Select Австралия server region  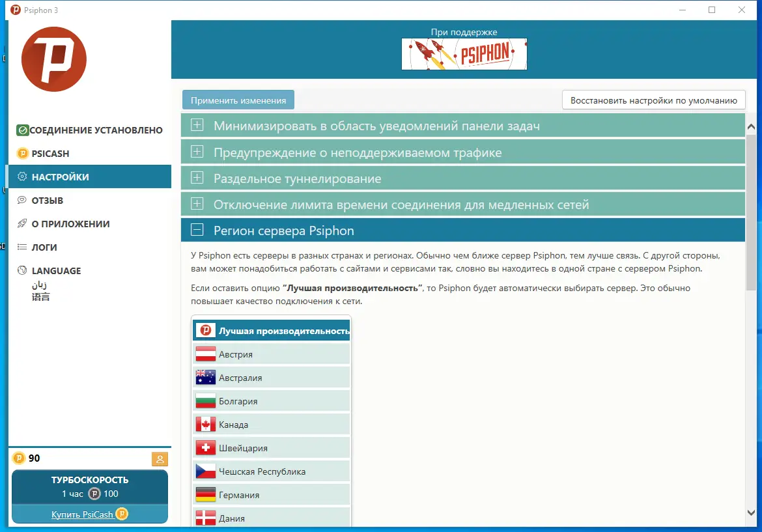pyautogui.click(x=272, y=378)
